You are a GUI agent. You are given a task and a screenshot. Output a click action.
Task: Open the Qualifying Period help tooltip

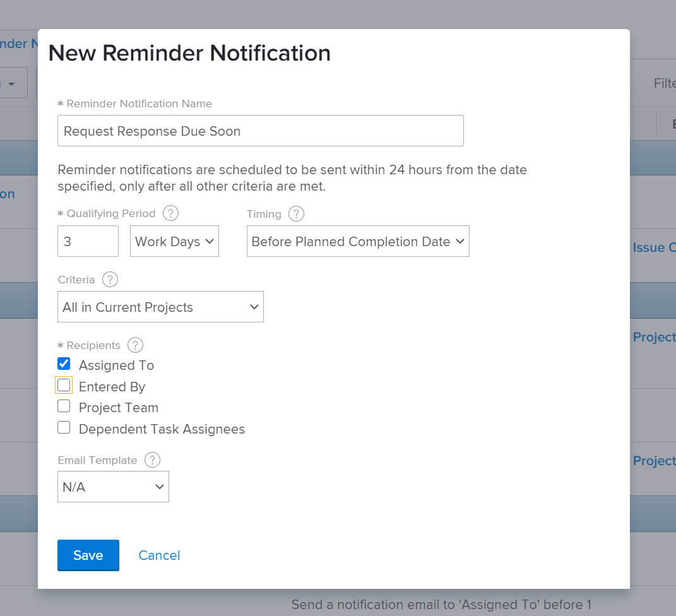170,213
